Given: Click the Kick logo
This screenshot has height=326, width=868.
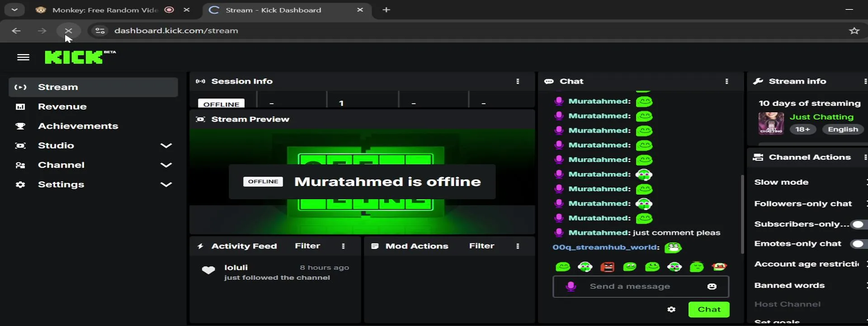Looking at the screenshot, I should 74,57.
